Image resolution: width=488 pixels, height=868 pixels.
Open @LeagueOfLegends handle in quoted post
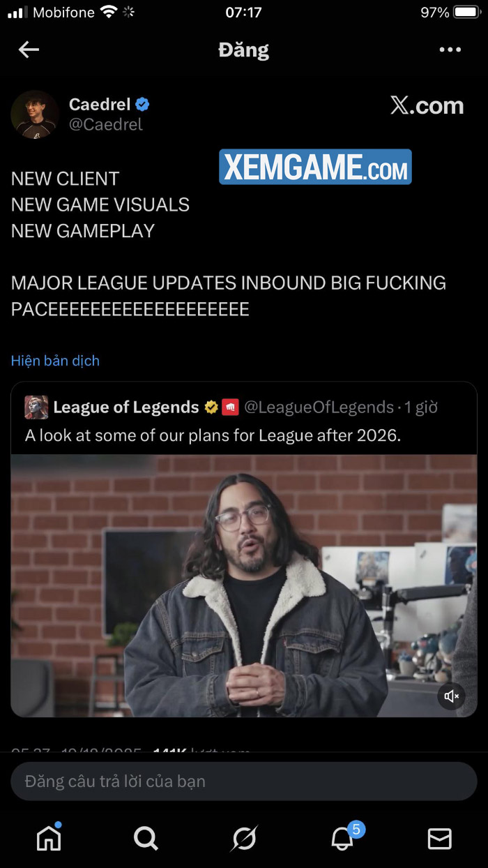319,407
